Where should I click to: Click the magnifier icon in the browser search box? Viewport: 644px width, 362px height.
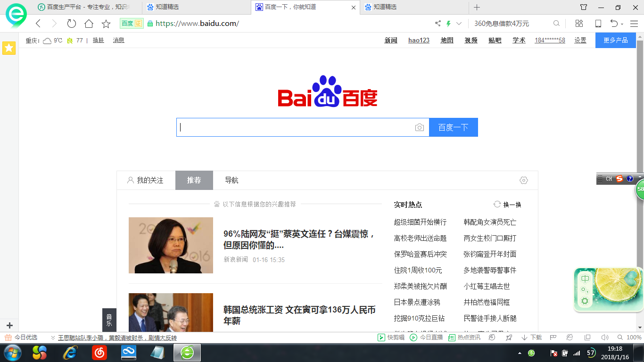coord(557,24)
